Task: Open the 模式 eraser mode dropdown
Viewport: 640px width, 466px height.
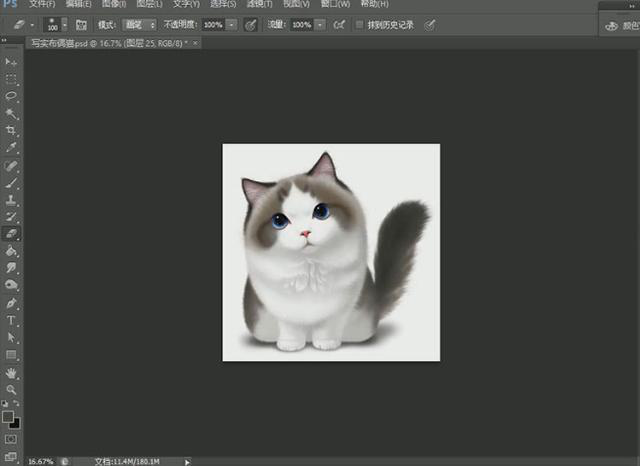Action: tap(139, 23)
